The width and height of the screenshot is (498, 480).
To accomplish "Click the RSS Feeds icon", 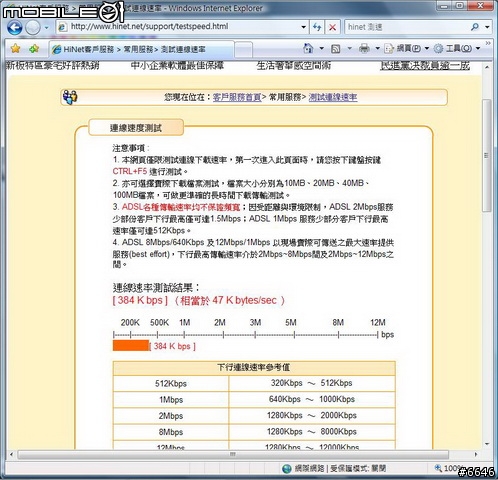I will [x=335, y=49].
